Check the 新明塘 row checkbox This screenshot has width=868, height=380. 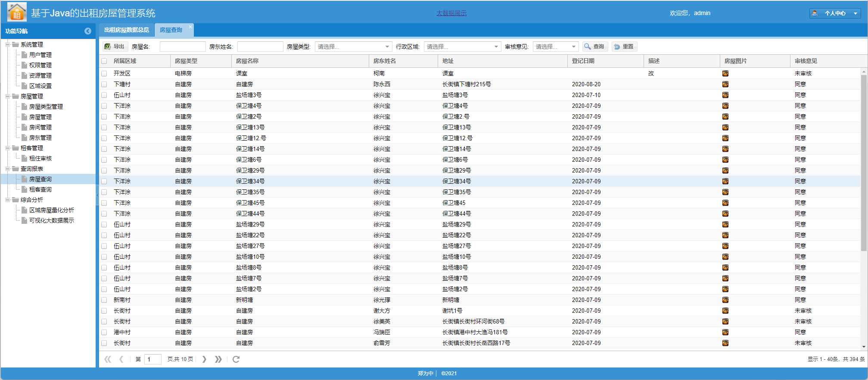pos(104,300)
